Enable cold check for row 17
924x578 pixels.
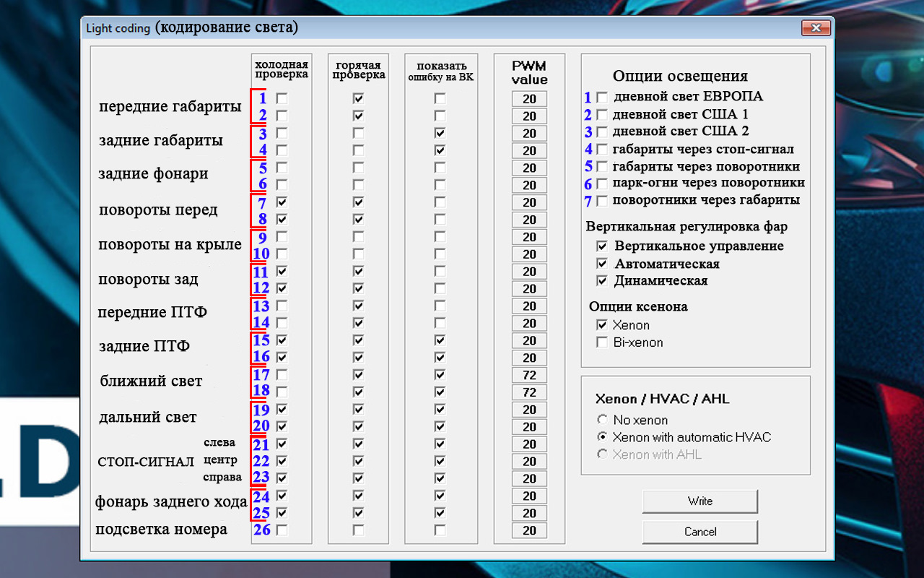coord(282,375)
